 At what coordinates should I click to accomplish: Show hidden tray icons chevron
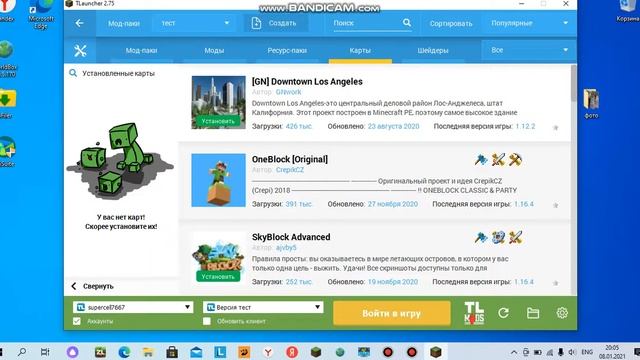514,352
